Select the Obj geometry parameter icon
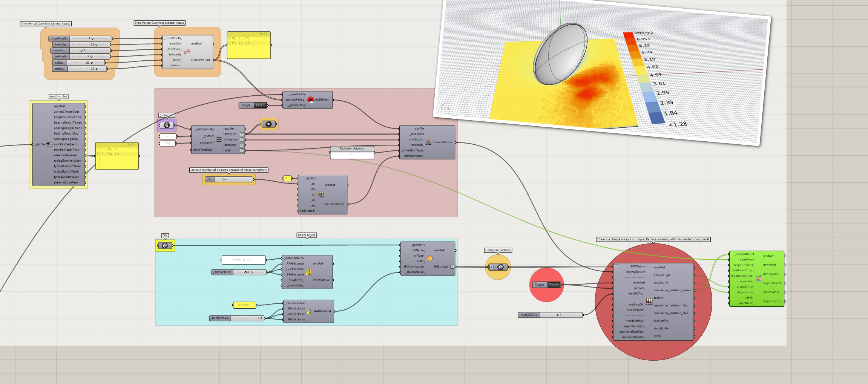Viewport: 868px width, 384px height. [165, 246]
